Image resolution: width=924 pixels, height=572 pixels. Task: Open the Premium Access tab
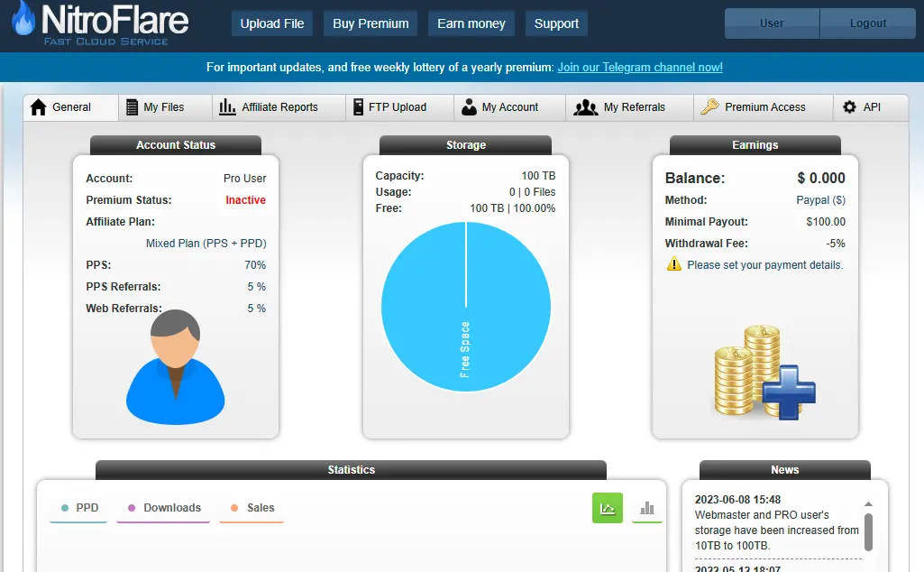(x=764, y=107)
